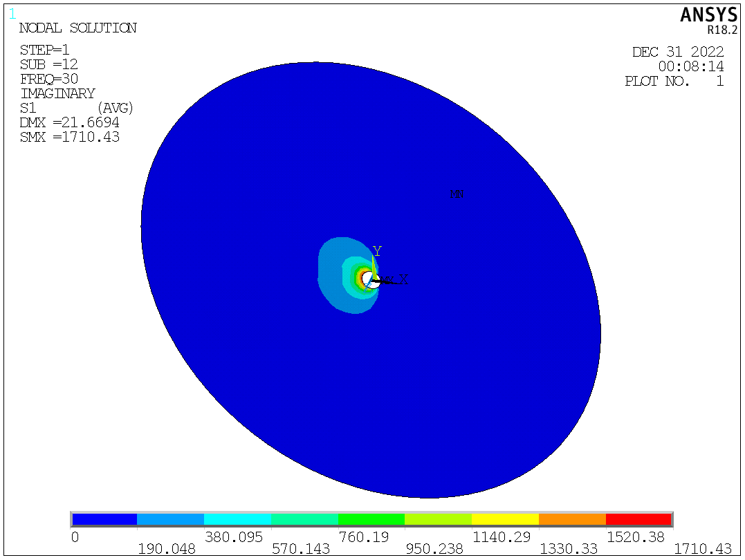Click the SMX =1710.43 label
The width and height of the screenshot is (745, 560).
click(69, 137)
